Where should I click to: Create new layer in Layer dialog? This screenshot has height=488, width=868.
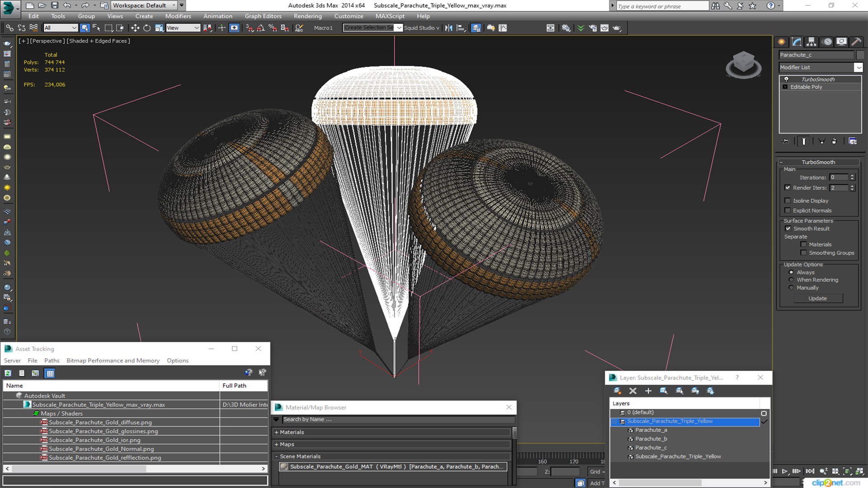point(617,391)
